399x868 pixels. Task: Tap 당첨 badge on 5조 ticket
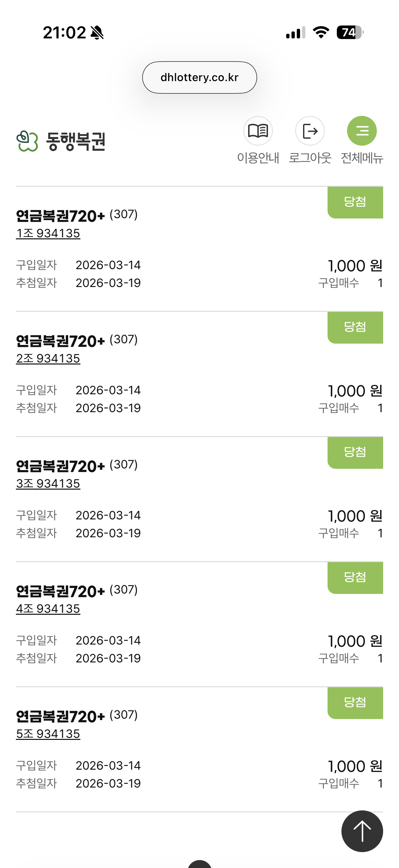point(355,702)
